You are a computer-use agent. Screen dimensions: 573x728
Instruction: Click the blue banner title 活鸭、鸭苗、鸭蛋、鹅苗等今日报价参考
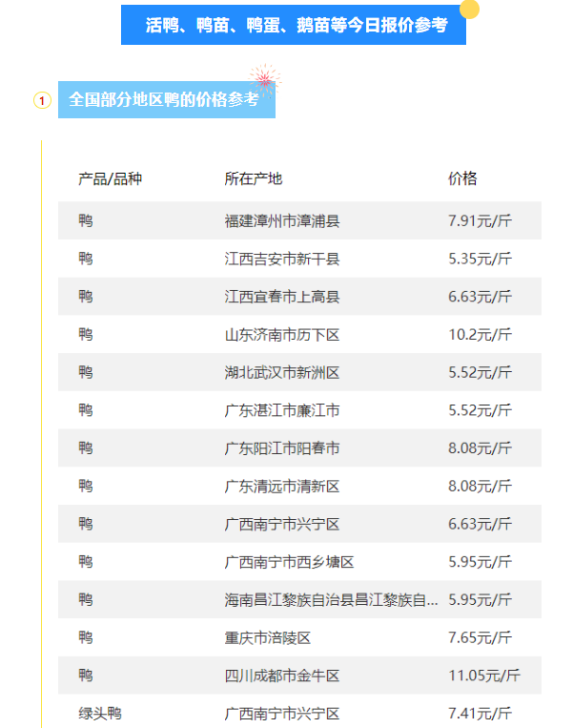296,26
